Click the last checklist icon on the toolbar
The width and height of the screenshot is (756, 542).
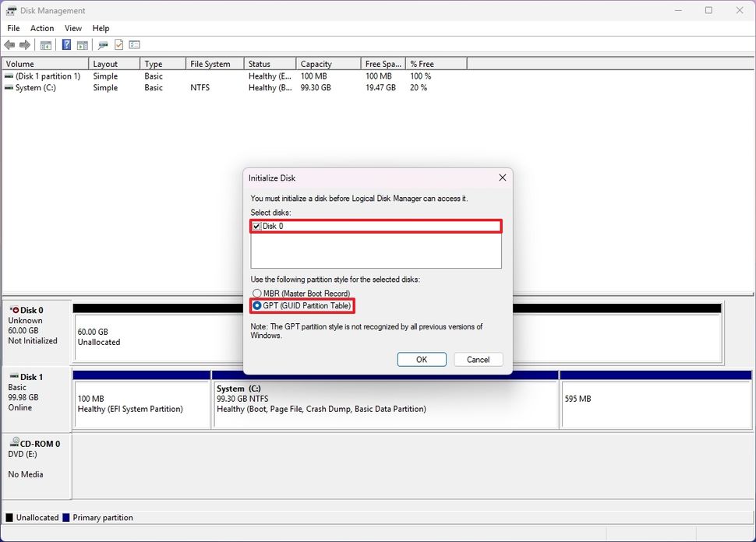coord(133,44)
